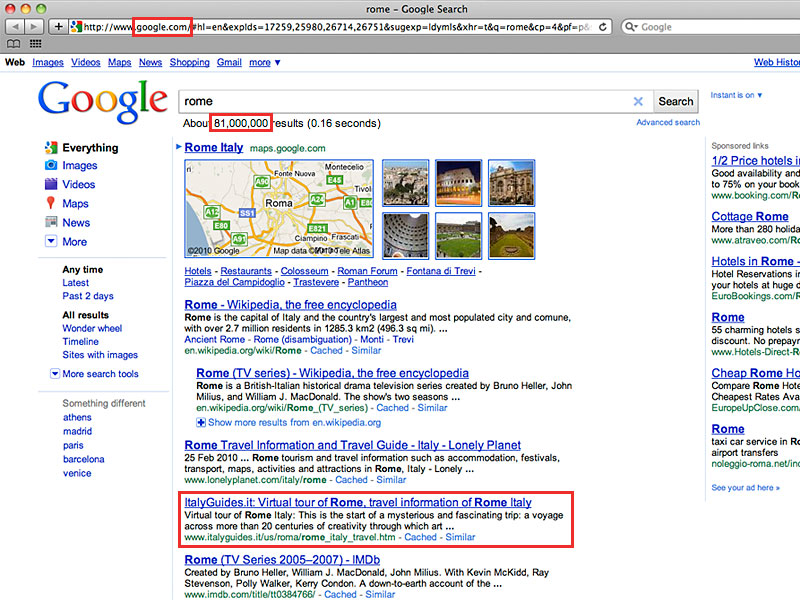Click the Maps pin icon in sidebar
The width and height of the screenshot is (800, 600).
point(51,204)
